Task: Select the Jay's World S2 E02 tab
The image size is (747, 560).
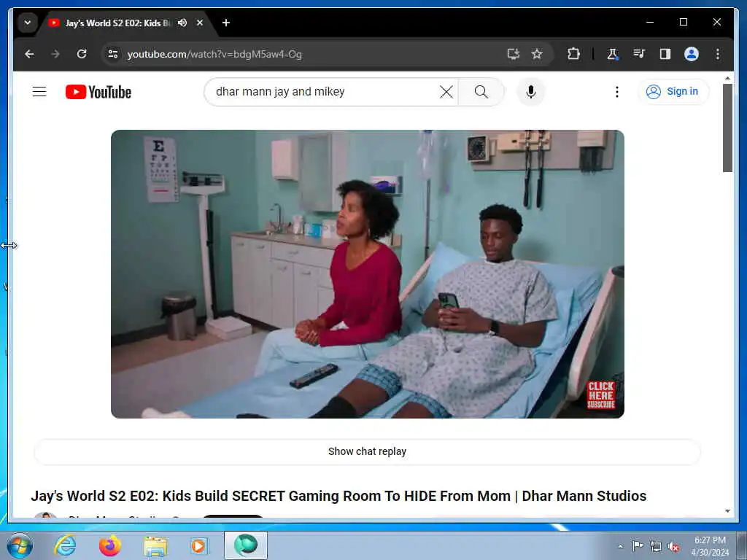Action: point(117,23)
